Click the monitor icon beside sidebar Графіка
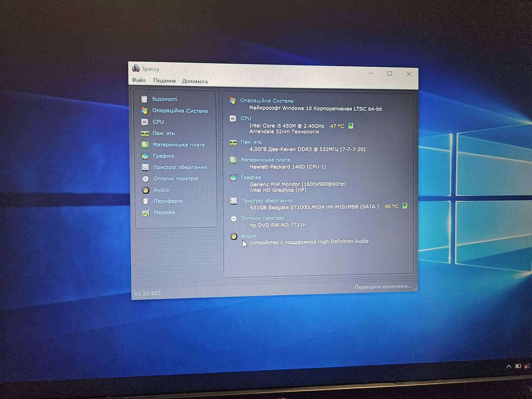Image resolution: width=532 pixels, height=399 pixels. (145, 156)
